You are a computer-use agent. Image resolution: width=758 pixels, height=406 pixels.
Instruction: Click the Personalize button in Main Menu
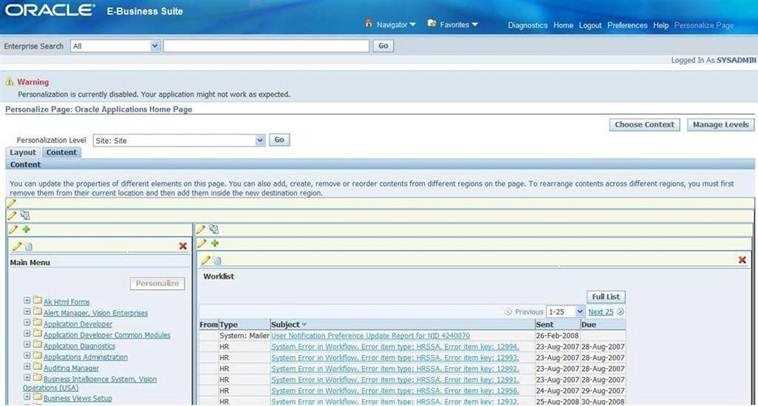point(157,284)
